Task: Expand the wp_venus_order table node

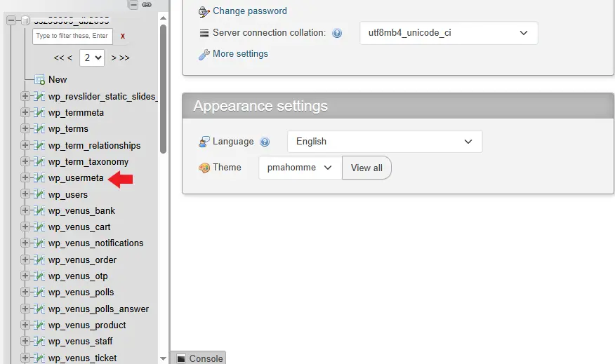Action: click(25, 259)
